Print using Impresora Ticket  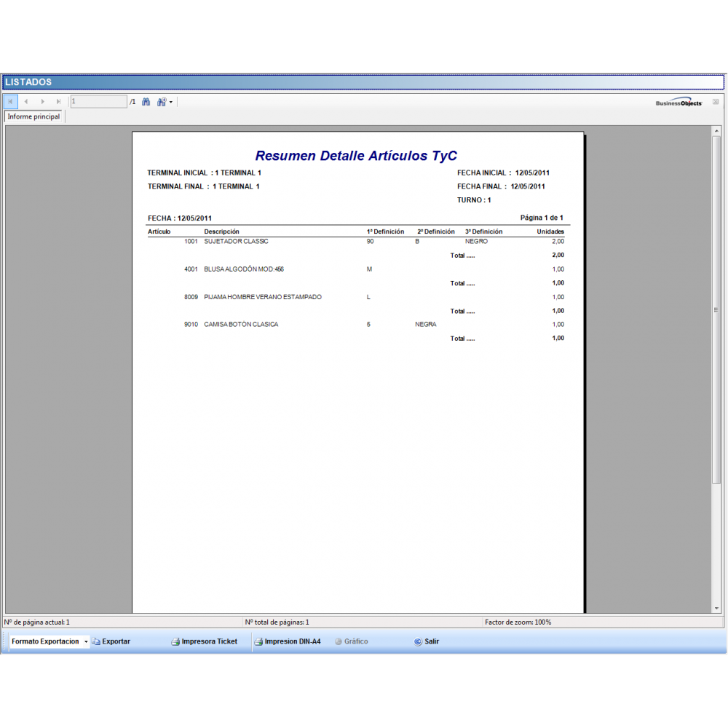click(205, 641)
